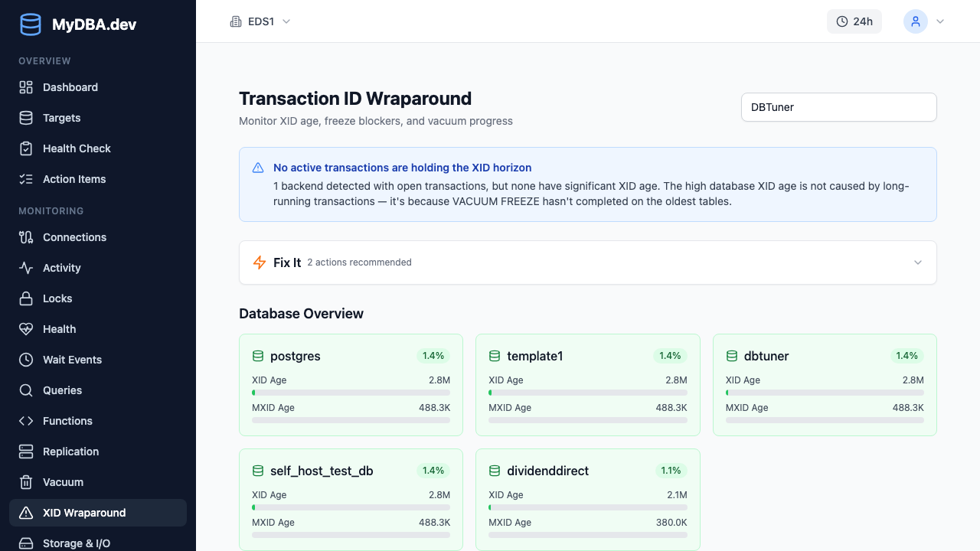Click the Replication server icon
Image resolution: width=980 pixels, height=551 pixels.
coord(26,452)
